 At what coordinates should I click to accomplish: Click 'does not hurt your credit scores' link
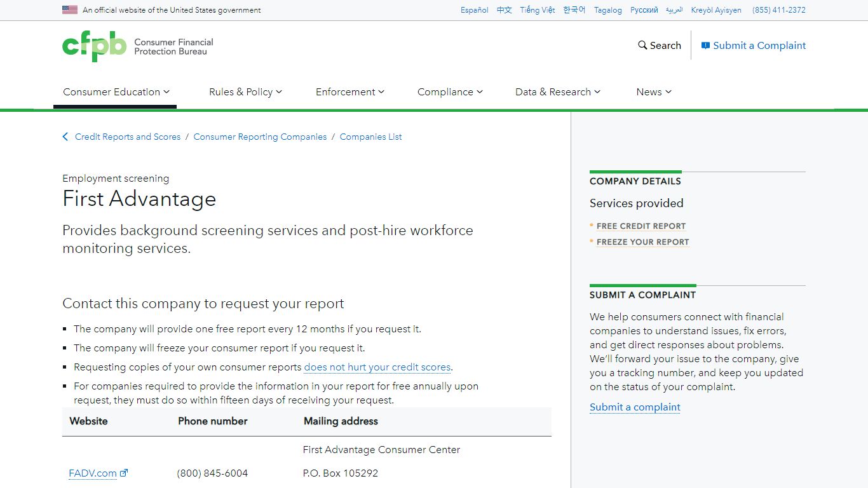(x=377, y=367)
